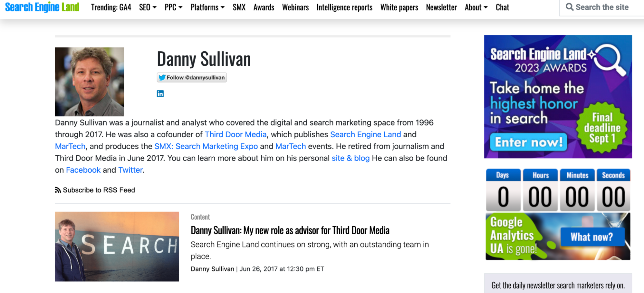Image resolution: width=644 pixels, height=293 pixels.
Task: Click the RSS feed icon
Action: pos(58,190)
